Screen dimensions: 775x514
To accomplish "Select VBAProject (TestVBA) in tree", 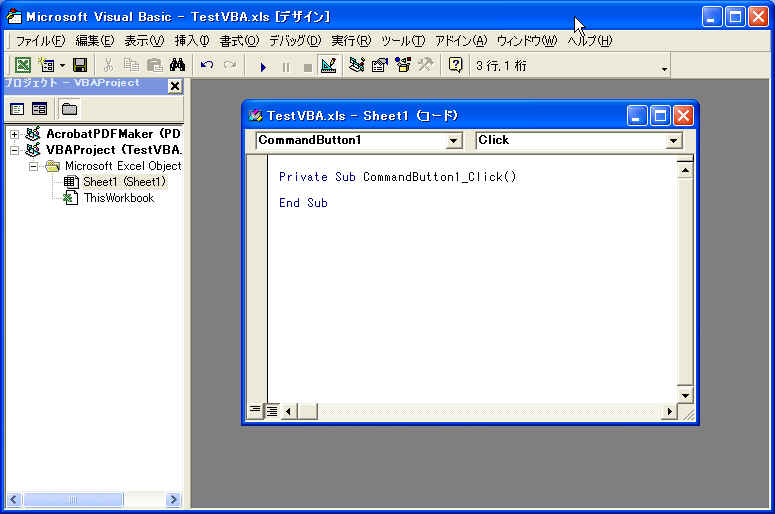I will click(x=114, y=150).
